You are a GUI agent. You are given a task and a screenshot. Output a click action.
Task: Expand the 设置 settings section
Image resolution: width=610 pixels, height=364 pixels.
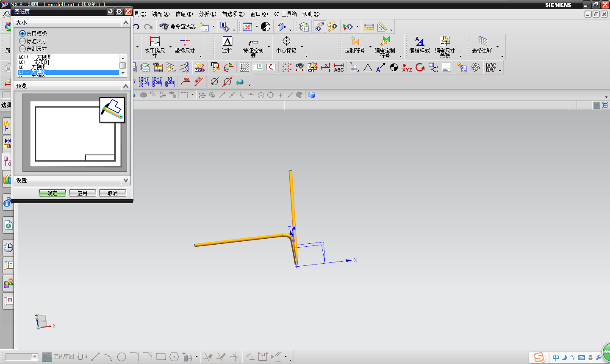click(125, 180)
